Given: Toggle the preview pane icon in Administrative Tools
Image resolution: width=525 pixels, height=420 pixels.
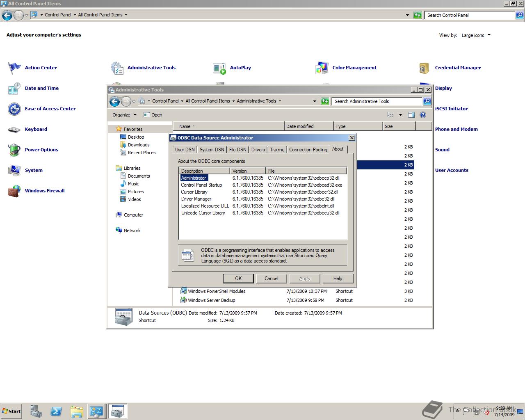Looking at the screenshot, I should click(x=411, y=115).
